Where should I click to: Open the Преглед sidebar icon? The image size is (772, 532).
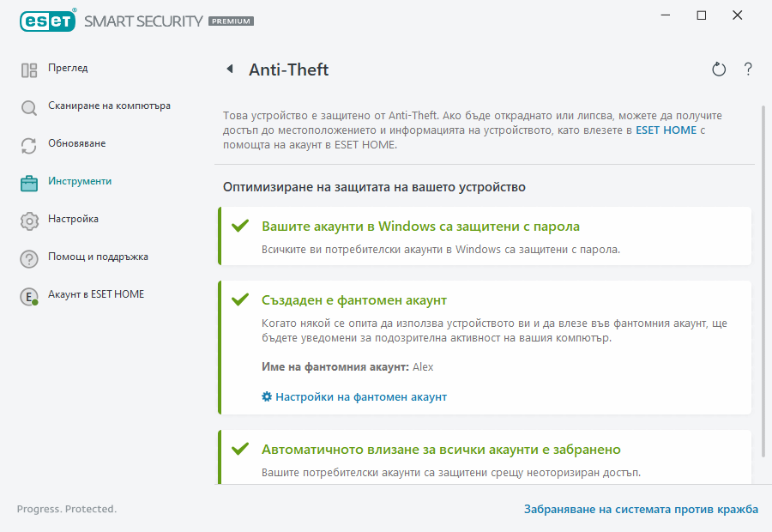tap(28, 68)
